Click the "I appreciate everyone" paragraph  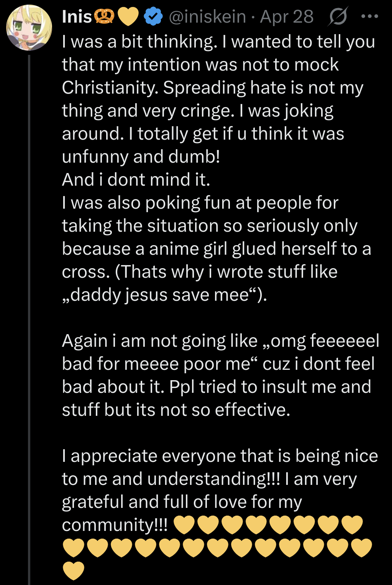click(x=220, y=456)
